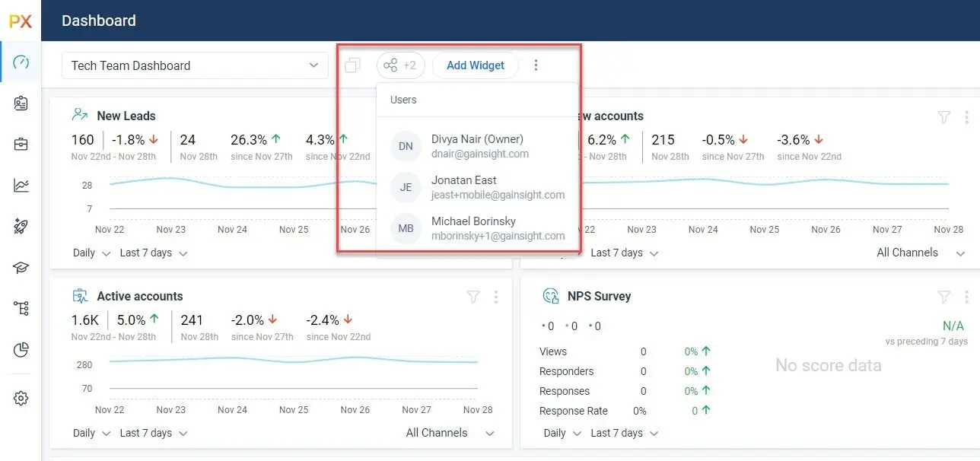This screenshot has height=461, width=980.
Task: Open the analytics line chart sidebar icon
Action: coord(21,185)
